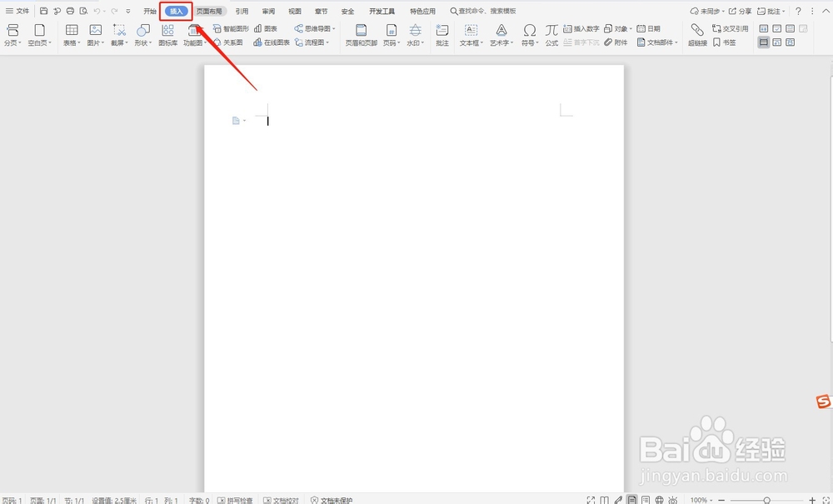833x504 pixels.
Task: Click the command search box (查找命令)
Action: [483, 11]
